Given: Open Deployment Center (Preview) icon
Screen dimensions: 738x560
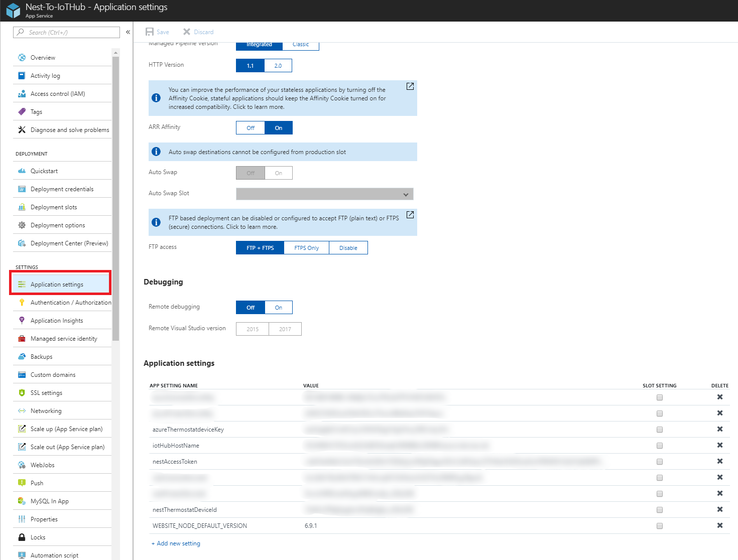Looking at the screenshot, I should pos(22,243).
